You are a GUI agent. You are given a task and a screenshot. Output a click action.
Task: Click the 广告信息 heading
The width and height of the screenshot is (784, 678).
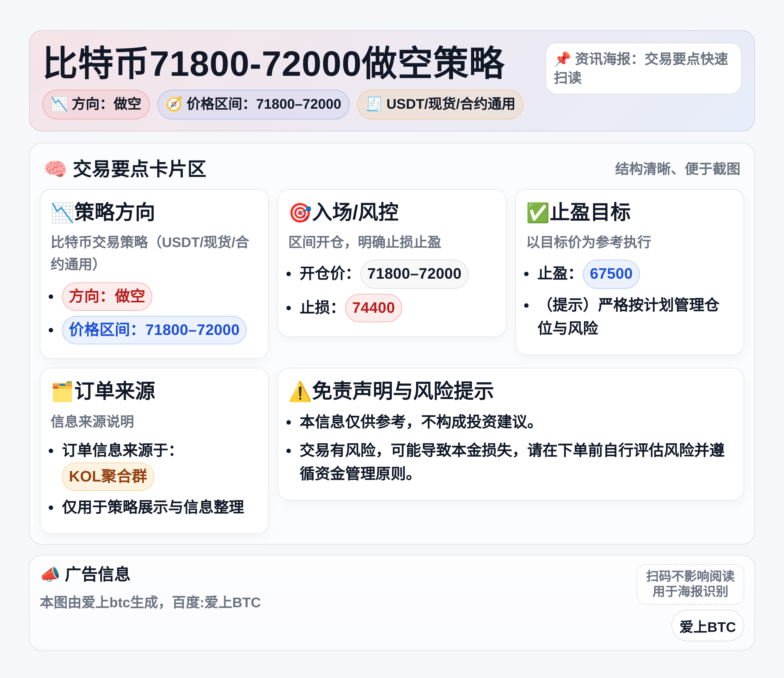coord(97,574)
